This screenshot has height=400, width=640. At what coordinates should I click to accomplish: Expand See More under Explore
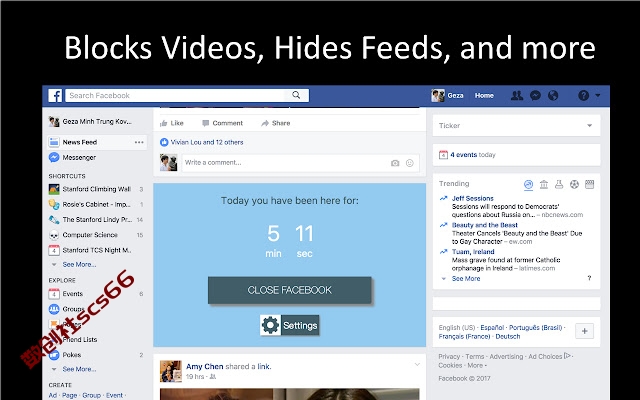[79, 369]
